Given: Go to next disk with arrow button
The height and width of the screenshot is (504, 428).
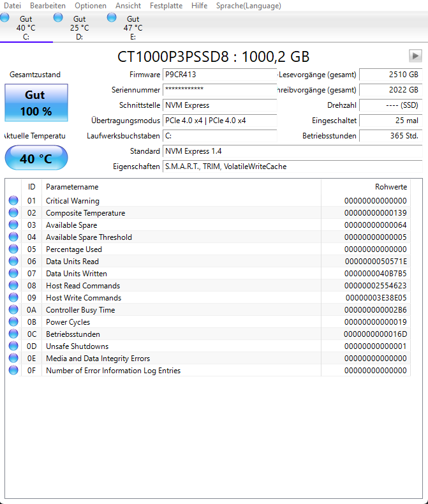Looking at the screenshot, I should [415, 56].
